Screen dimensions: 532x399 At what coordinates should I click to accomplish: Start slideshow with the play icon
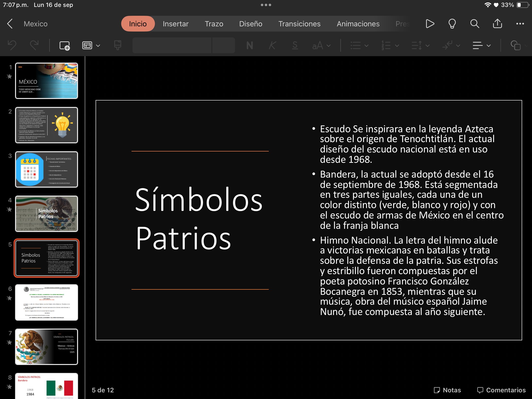[x=430, y=24]
